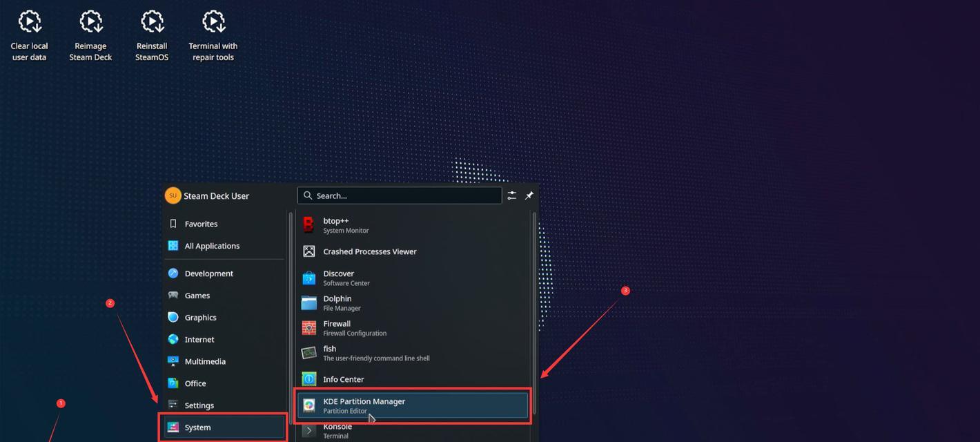The width and height of the screenshot is (980, 442).
Task: Open the Clear local user data desktop shortcut
Action: pos(29,36)
